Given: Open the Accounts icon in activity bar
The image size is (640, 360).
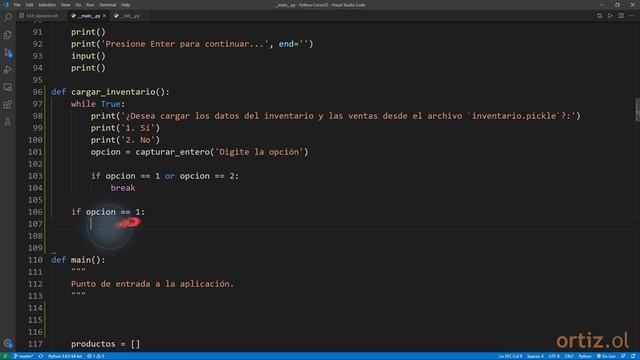Looking at the screenshot, I should click(x=8, y=343).
